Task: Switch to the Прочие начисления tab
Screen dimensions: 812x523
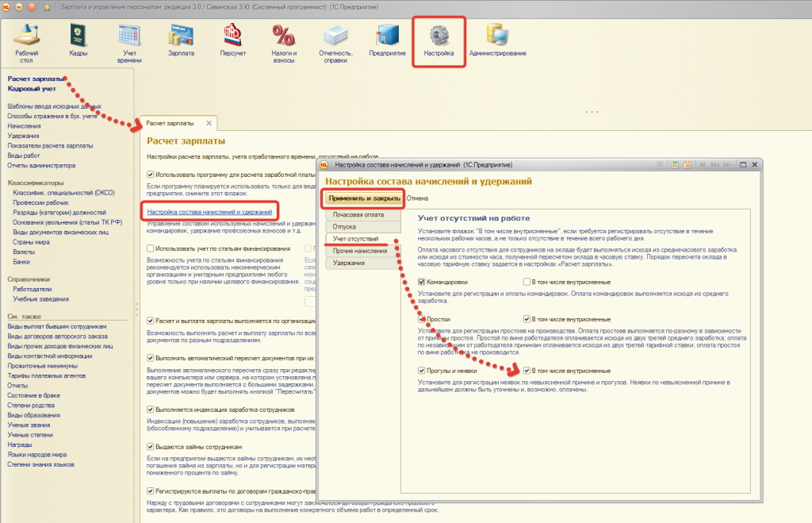Action: point(363,251)
